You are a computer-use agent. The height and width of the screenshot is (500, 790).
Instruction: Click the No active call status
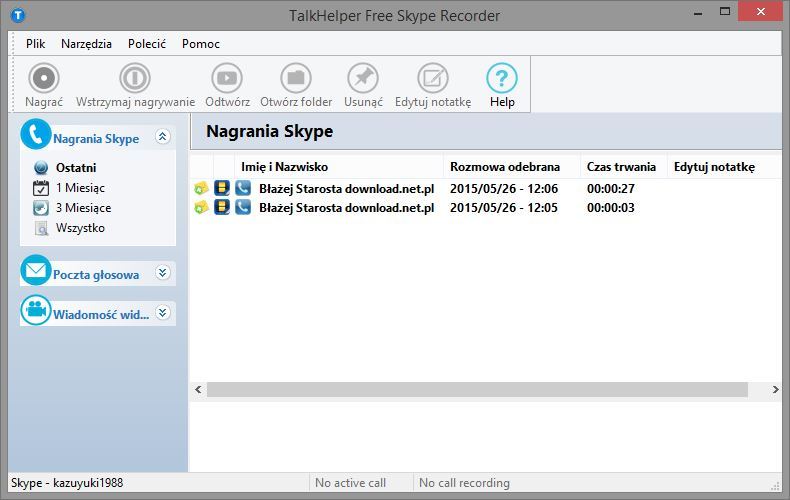click(x=350, y=483)
